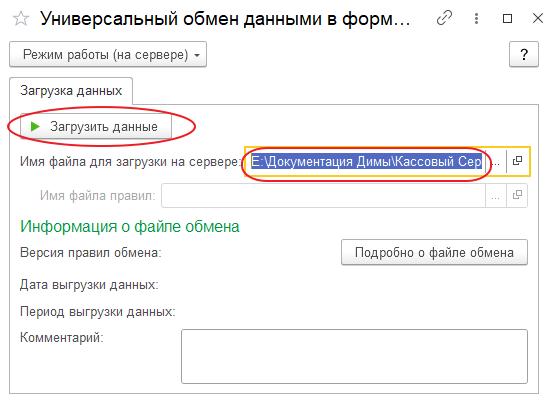Start import with Загрузить данные button
The width and height of the screenshot is (551, 401).
coord(96,126)
